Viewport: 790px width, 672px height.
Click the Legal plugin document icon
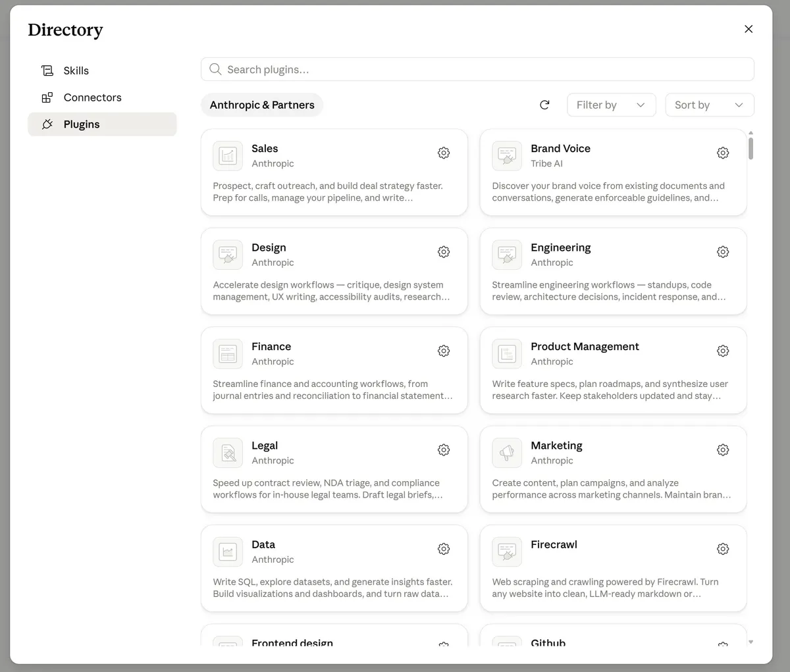[x=228, y=453]
